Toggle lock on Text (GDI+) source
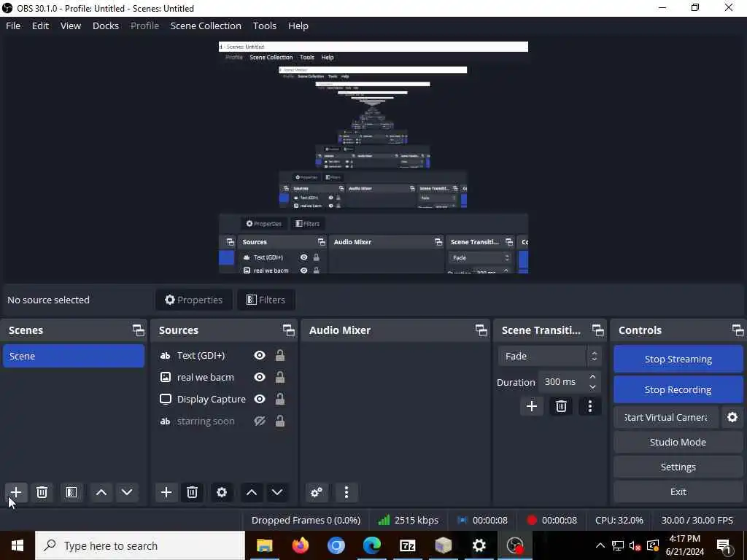The height and width of the screenshot is (560, 747). [x=280, y=355]
